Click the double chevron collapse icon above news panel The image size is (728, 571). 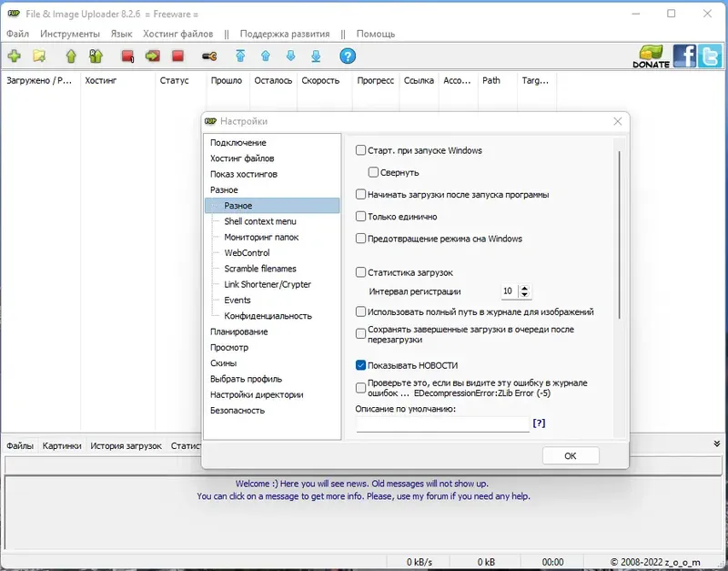click(717, 444)
